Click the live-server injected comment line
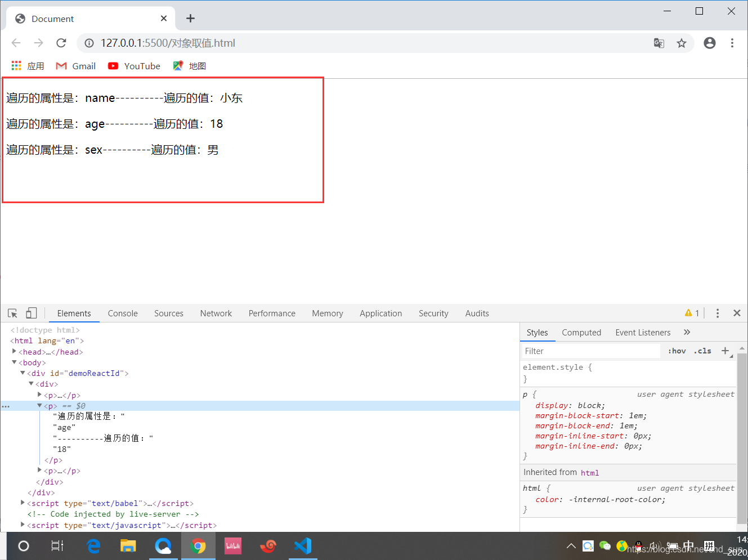Screen dimensions: 748x560 click(113, 514)
